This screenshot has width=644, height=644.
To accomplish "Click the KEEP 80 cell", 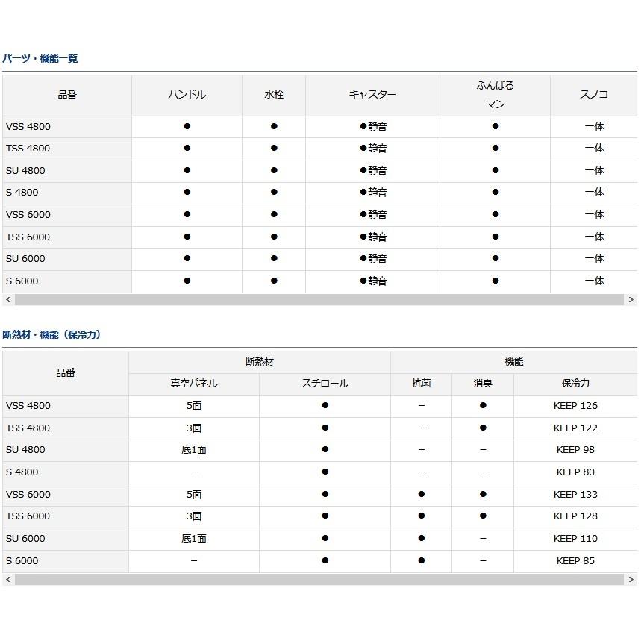I will pyautogui.click(x=575, y=472).
